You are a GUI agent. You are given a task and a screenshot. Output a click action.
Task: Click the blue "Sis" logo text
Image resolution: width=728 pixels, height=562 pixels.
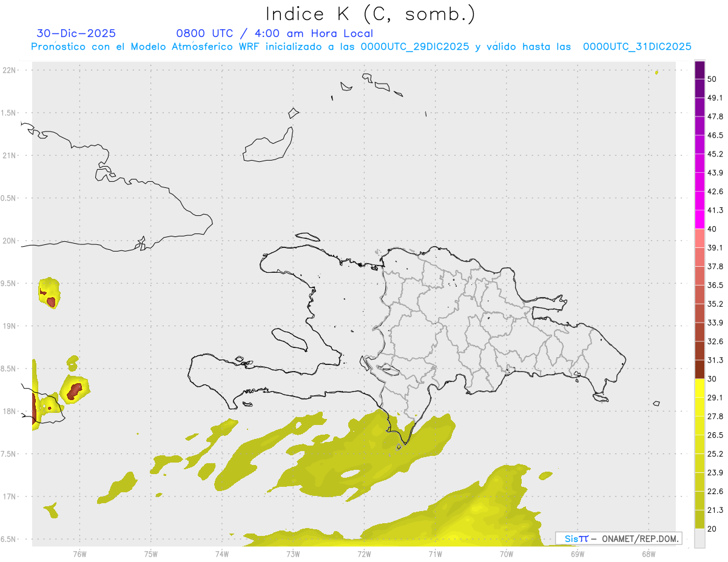pos(571,538)
